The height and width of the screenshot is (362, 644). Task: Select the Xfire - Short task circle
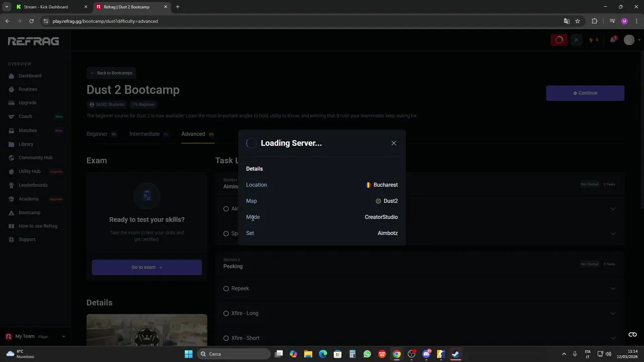coord(226,338)
